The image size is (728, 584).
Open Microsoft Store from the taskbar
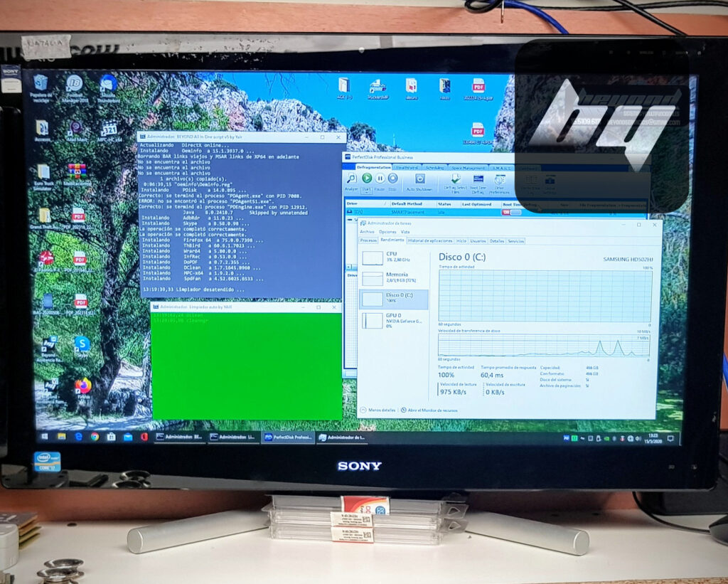[111, 437]
